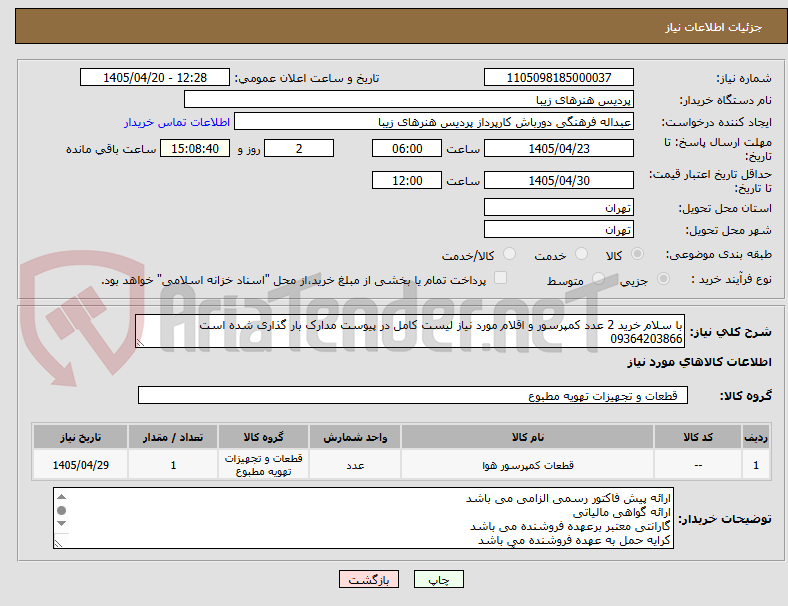Select the متوسط purchase type radio
This screenshot has width=788, height=606.
pyautogui.click(x=598, y=279)
